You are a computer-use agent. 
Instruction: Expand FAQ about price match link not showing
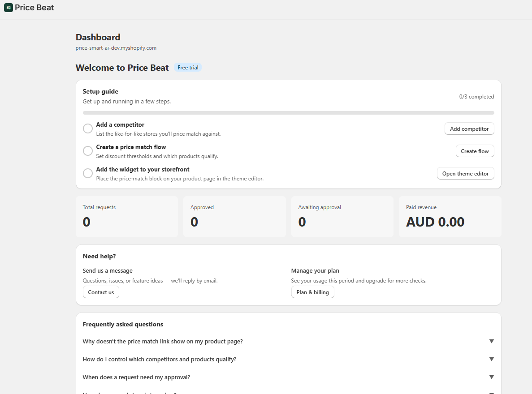[x=288, y=342]
